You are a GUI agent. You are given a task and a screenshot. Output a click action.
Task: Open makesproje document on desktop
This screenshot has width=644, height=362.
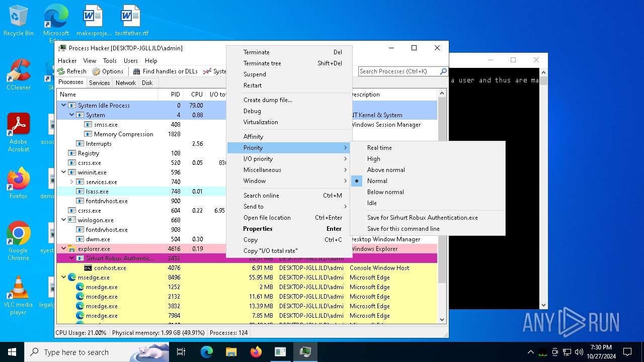coord(93,21)
